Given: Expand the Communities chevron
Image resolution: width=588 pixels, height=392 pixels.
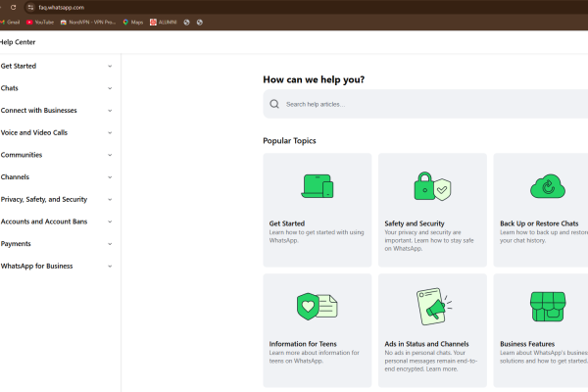Looking at the screenshot, I should [110, 155].
